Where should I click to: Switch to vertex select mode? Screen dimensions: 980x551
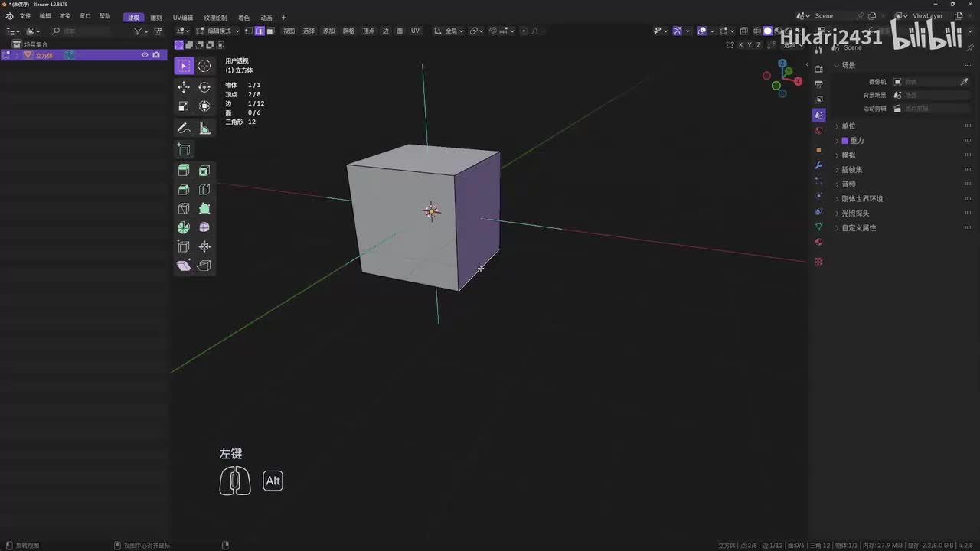click(249, 31)
